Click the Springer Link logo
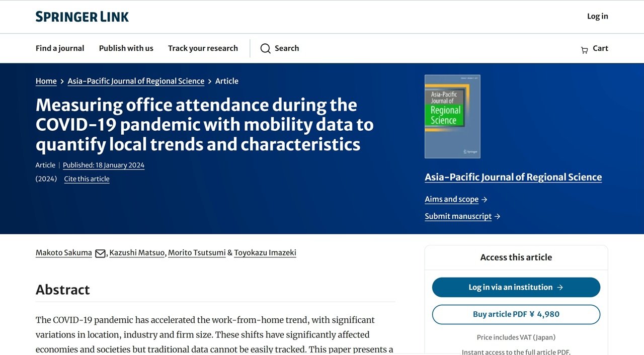The height and width of the screenshot is (355, 644). (82, 17)
